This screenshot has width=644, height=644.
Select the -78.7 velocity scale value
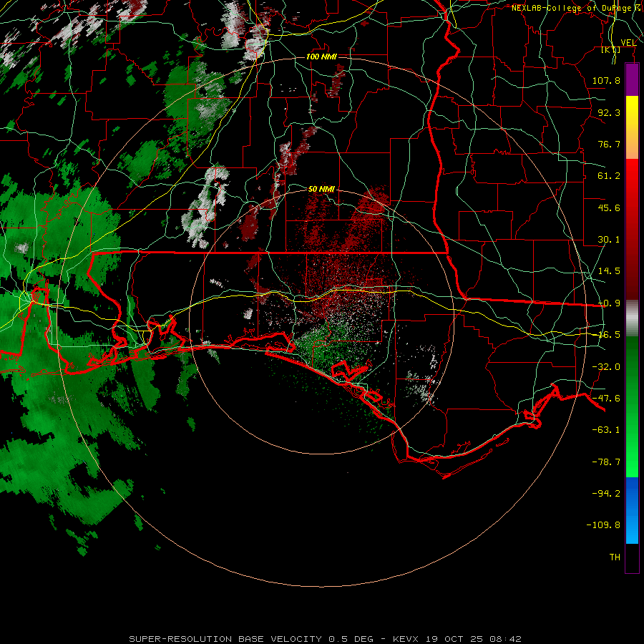(606, 462)
